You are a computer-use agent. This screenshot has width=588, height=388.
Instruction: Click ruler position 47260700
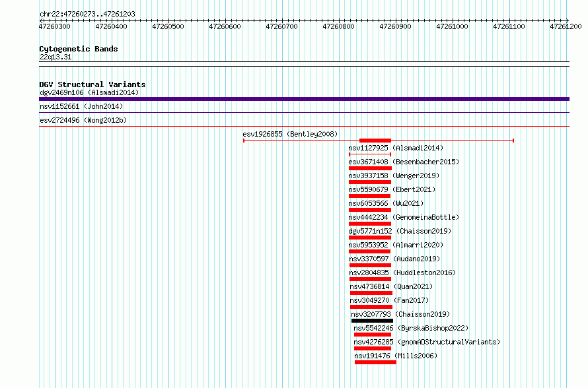(281, 26)
